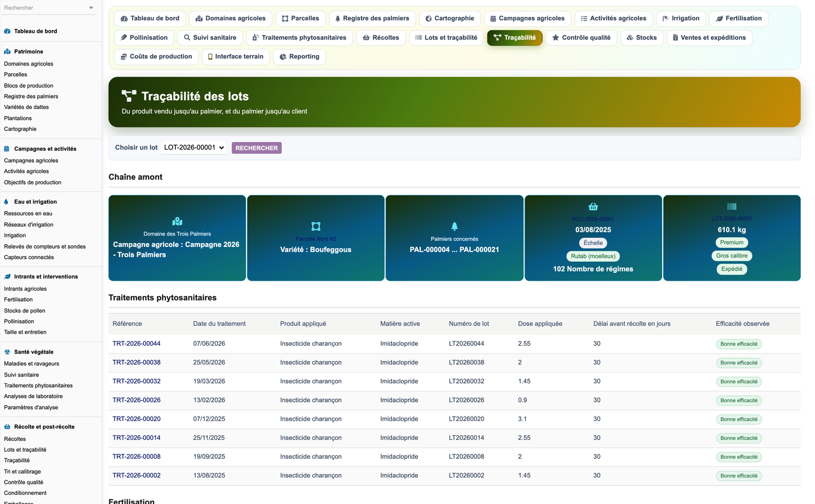This screenshot has width=815, height=504.
Task: Click the Récolte et post-récolte basket icon
Action: [7, 427]
